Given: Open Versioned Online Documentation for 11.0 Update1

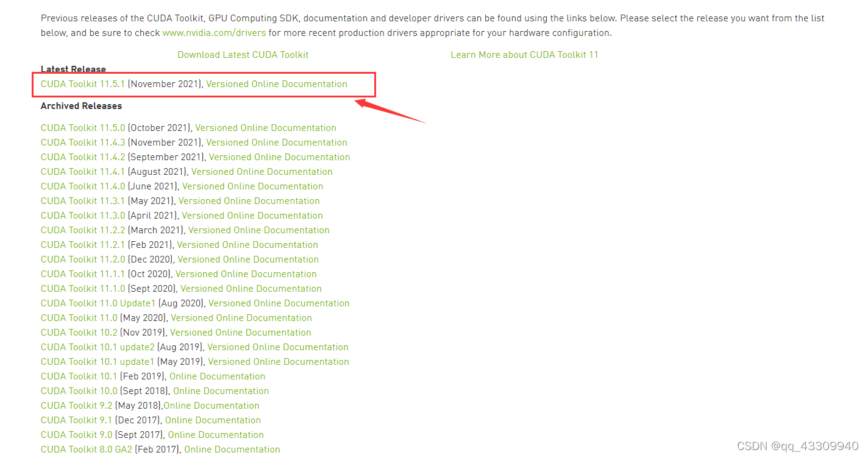Looking at the screenshot, I should [279, 303].
